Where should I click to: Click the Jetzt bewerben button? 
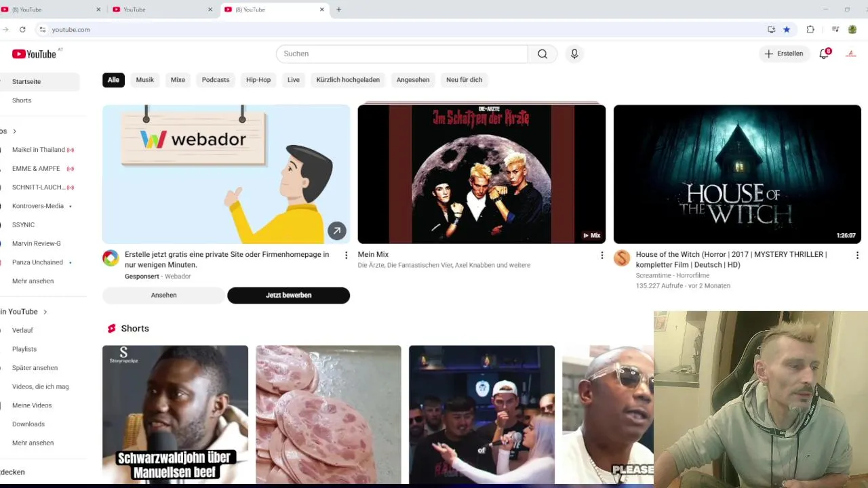click(288, 296)
